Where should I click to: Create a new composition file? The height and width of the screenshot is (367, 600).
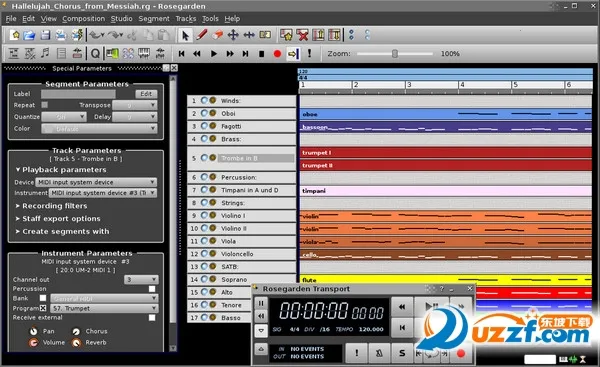(x=15, y=35)
